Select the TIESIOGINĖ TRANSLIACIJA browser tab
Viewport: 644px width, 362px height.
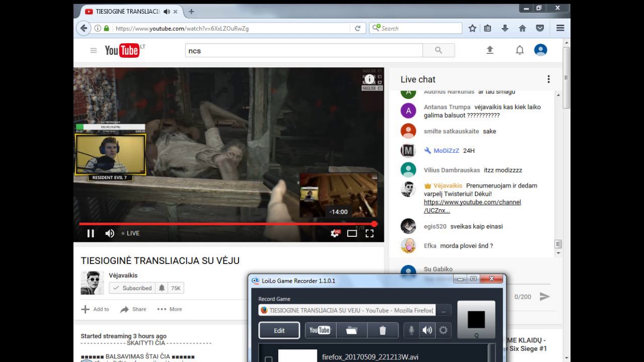click(x=132, y=12)
